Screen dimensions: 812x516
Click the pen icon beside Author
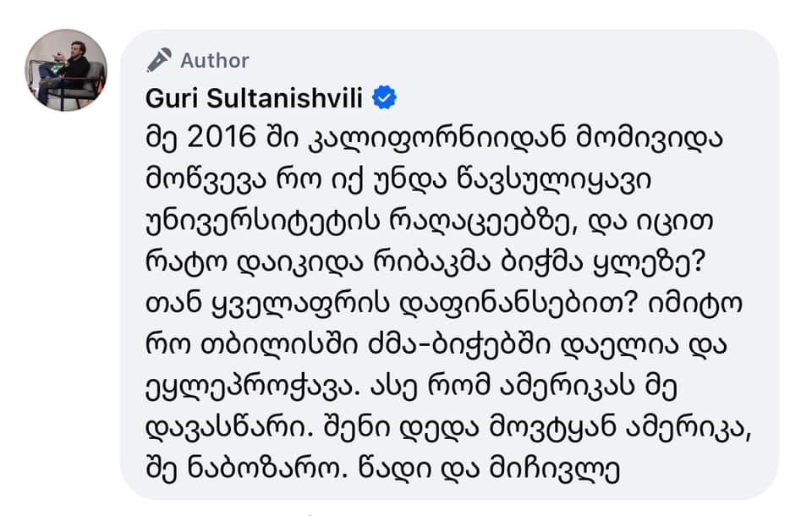[x=159, y=60]
